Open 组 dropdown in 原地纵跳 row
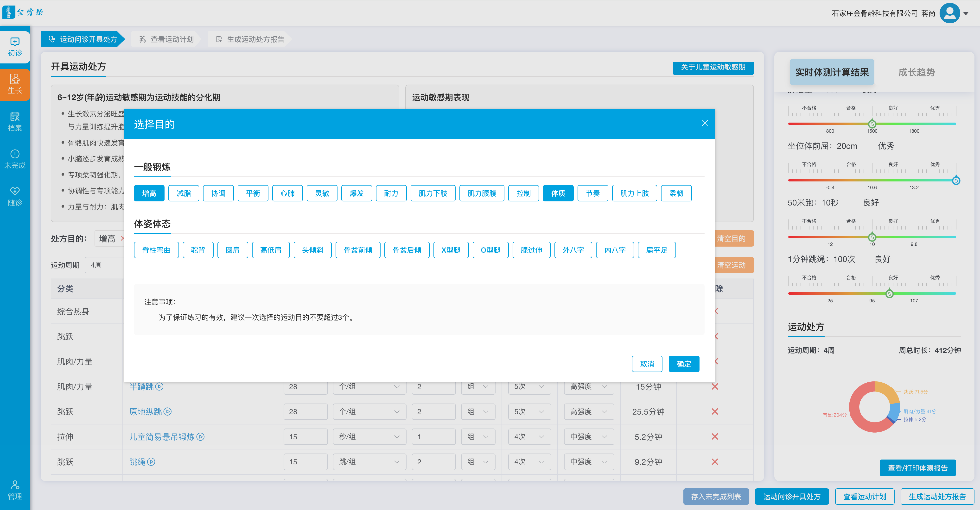This screenshot has height=510, width=980. 478,411
